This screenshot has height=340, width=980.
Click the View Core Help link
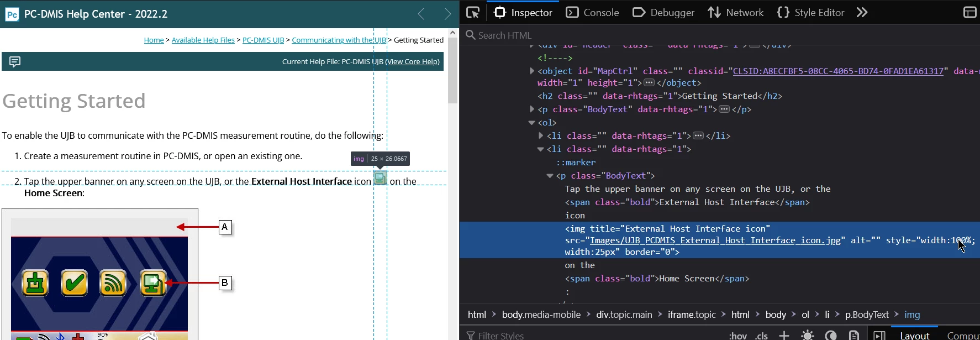pos(413,61)
